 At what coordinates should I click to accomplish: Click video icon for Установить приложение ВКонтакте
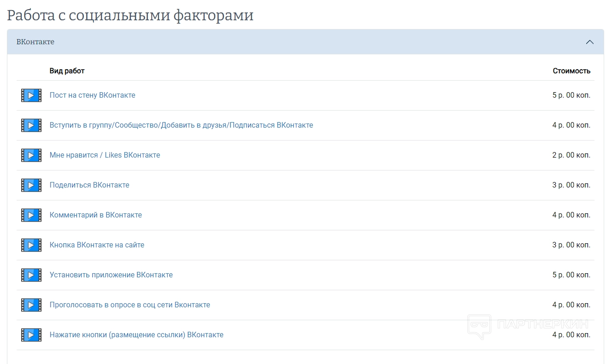coord(31,275)
